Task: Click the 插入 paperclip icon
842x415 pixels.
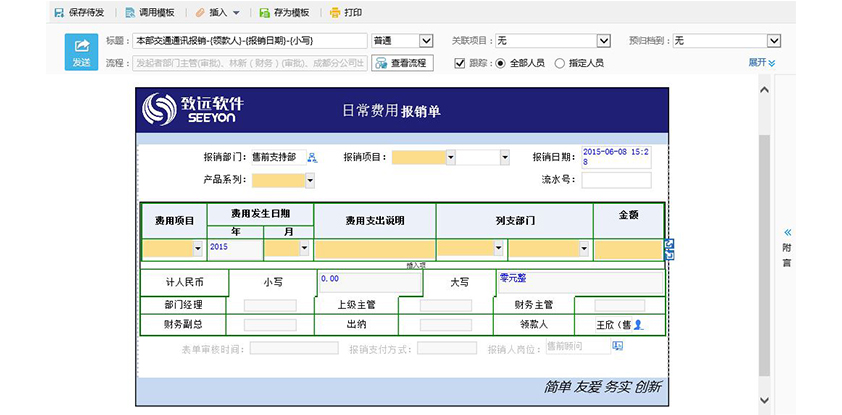Action: (200, 12)
